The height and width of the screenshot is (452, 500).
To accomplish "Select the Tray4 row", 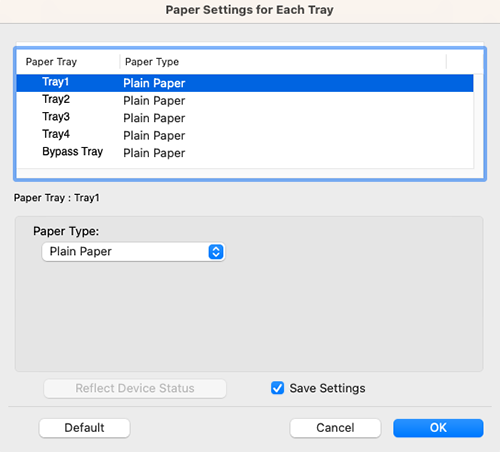I will click(245, 135).
